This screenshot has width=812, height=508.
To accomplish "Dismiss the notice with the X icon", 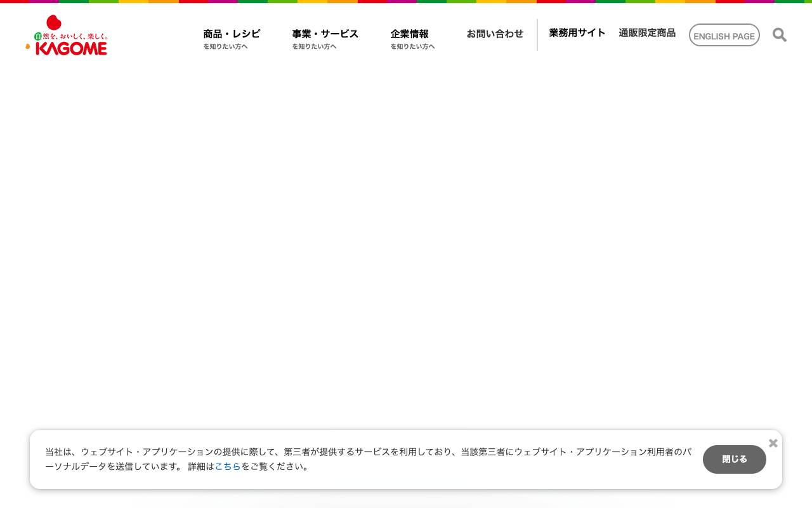I will click(773, 443).
